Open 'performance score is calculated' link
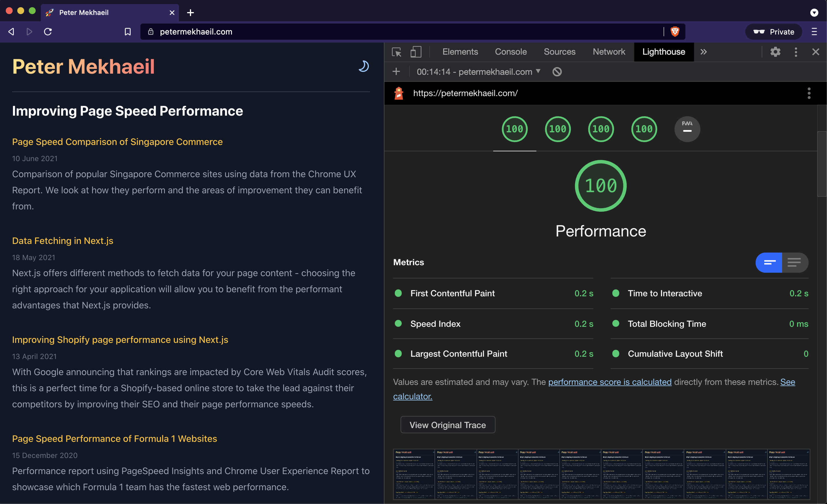Image resolution: width=827 pixels, height=504 pixels. point(609,382)
